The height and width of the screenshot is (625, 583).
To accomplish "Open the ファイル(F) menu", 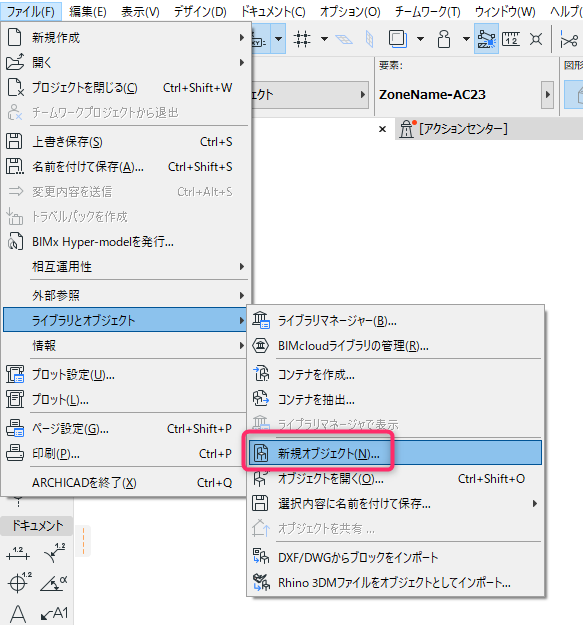I will pos(31,12).
